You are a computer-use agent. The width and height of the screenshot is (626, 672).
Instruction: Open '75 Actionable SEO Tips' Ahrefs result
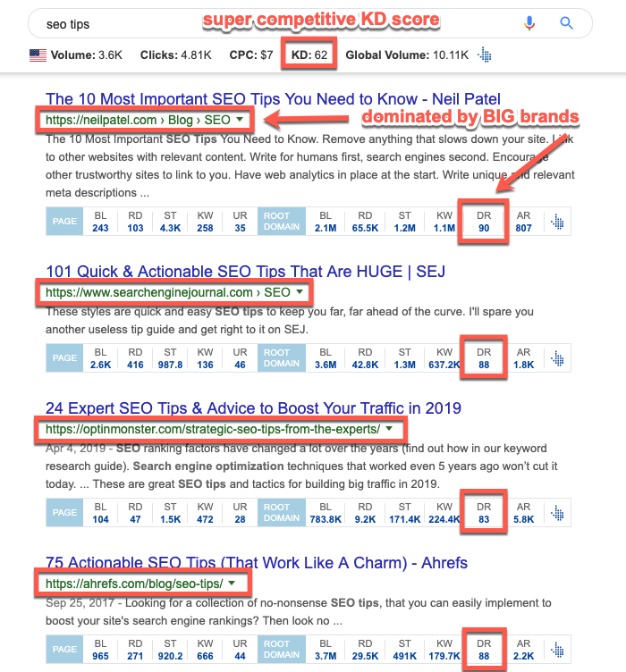257,562
